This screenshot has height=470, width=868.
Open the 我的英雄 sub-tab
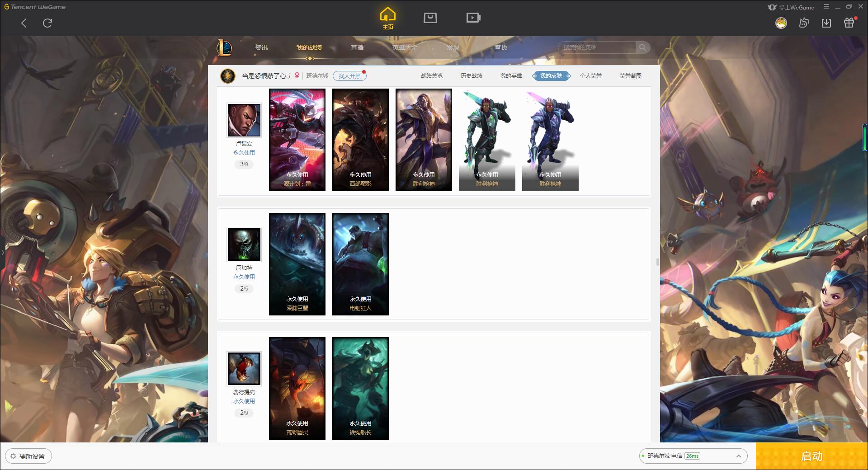point(511,76)
